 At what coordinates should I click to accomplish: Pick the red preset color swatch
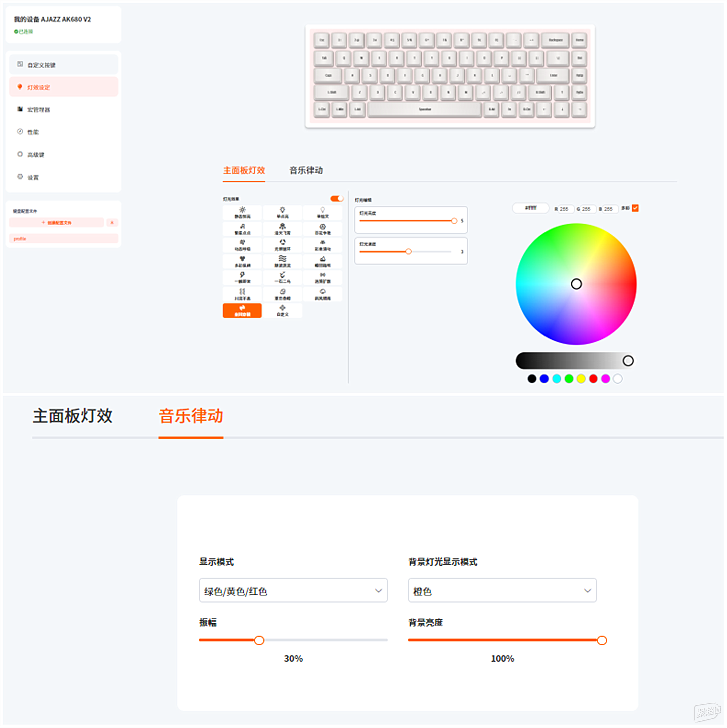coord(593,379)
